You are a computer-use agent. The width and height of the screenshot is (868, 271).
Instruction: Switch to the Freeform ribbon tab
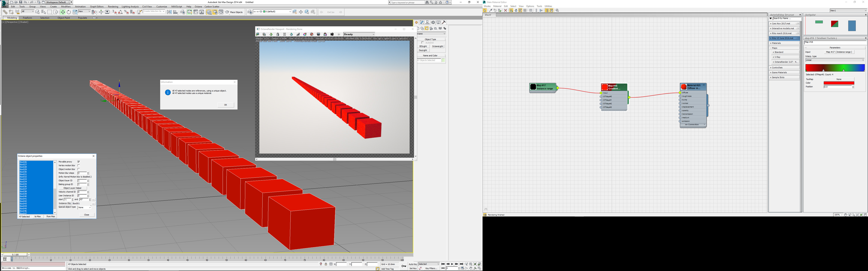[27, 18]
